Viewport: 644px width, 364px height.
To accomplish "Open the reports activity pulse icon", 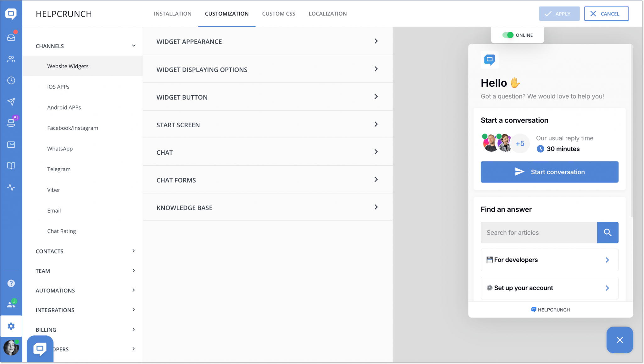I will pos(11,187).
